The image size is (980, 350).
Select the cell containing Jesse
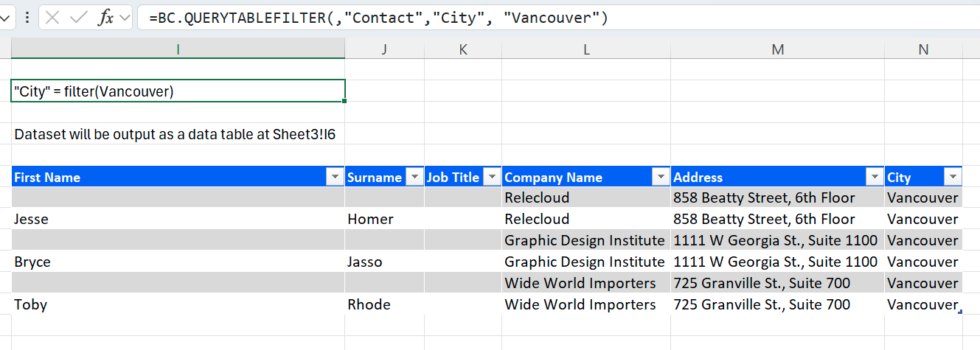click(178, 219)
